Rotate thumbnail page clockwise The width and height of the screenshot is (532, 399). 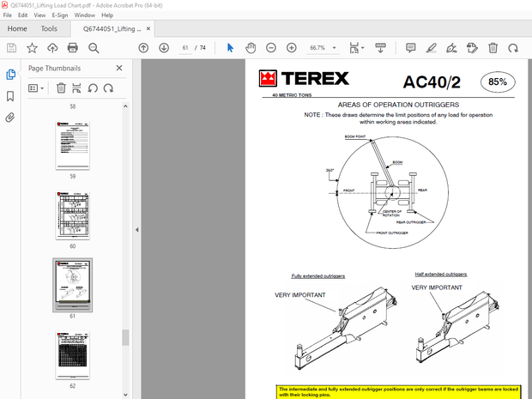(x=109, y=88)
